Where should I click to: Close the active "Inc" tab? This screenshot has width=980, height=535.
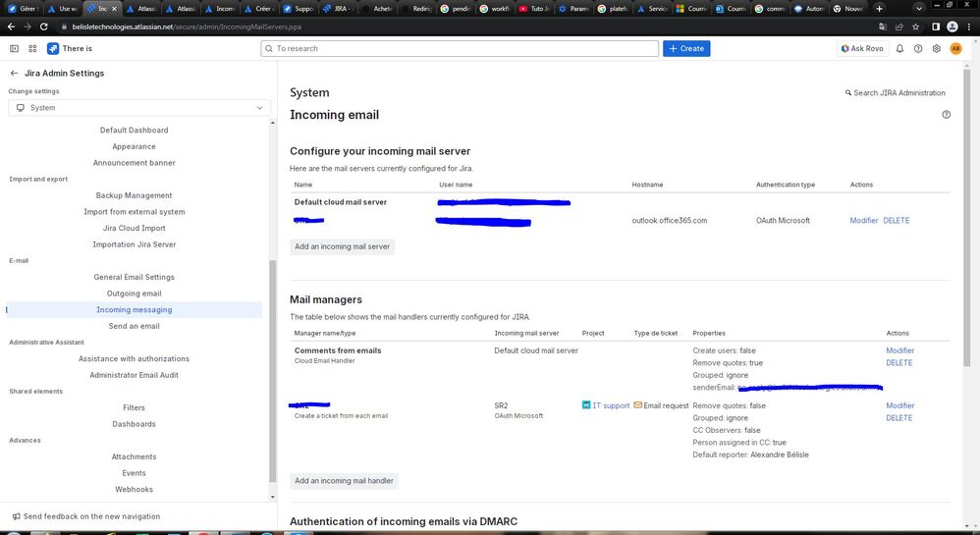tap(114, 9)
